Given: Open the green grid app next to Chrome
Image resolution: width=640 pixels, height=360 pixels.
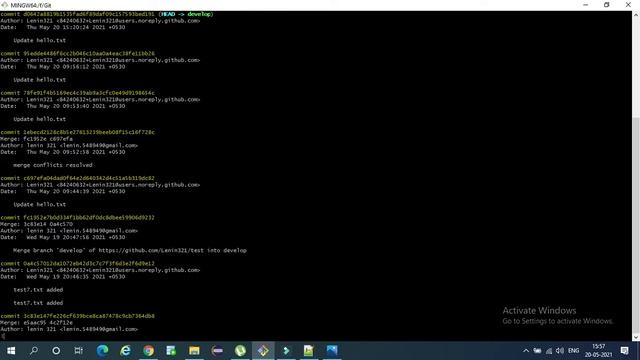Looking at the screenshot, I should pos(171,351).
